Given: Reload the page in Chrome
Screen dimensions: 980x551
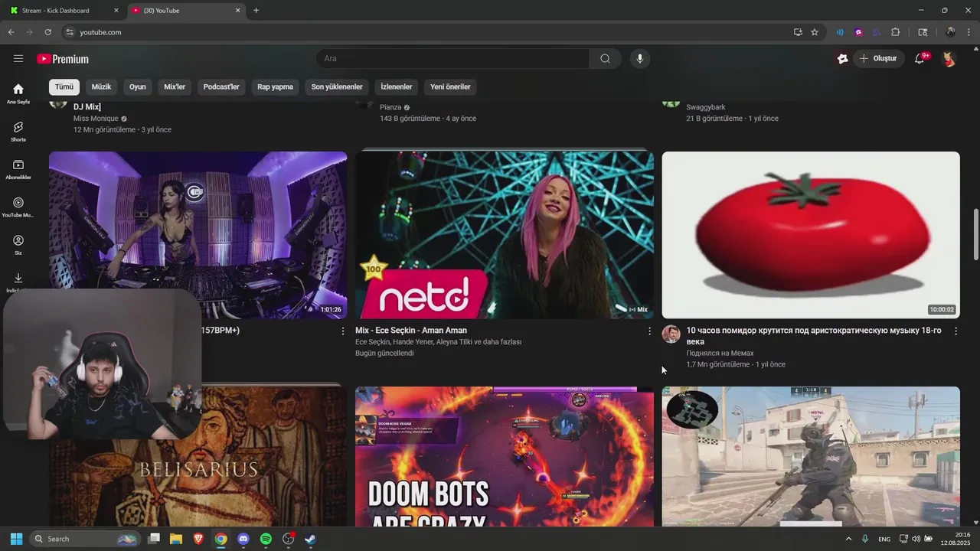Looking at the screenshot, I should tap(47, 32).
